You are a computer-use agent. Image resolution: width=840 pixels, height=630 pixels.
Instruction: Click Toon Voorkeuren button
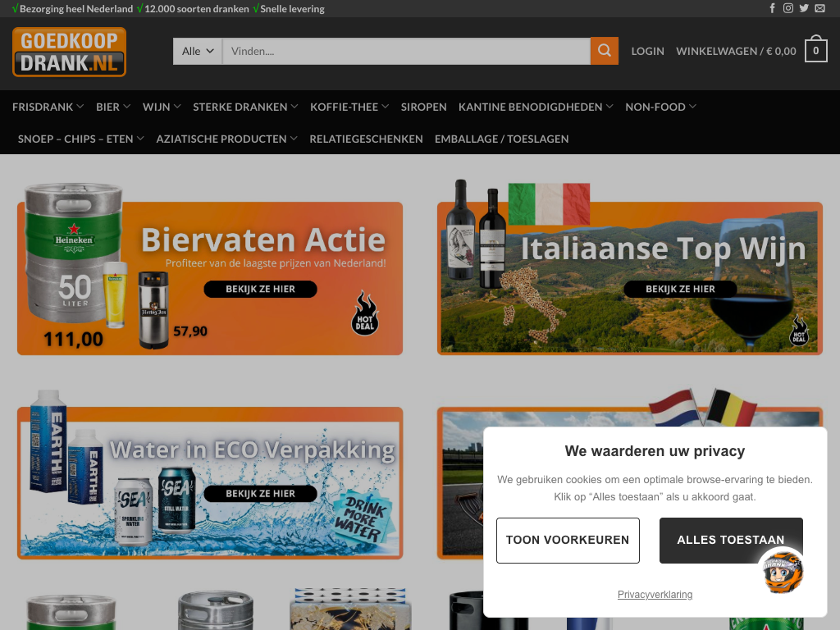[x=568, y=540]
